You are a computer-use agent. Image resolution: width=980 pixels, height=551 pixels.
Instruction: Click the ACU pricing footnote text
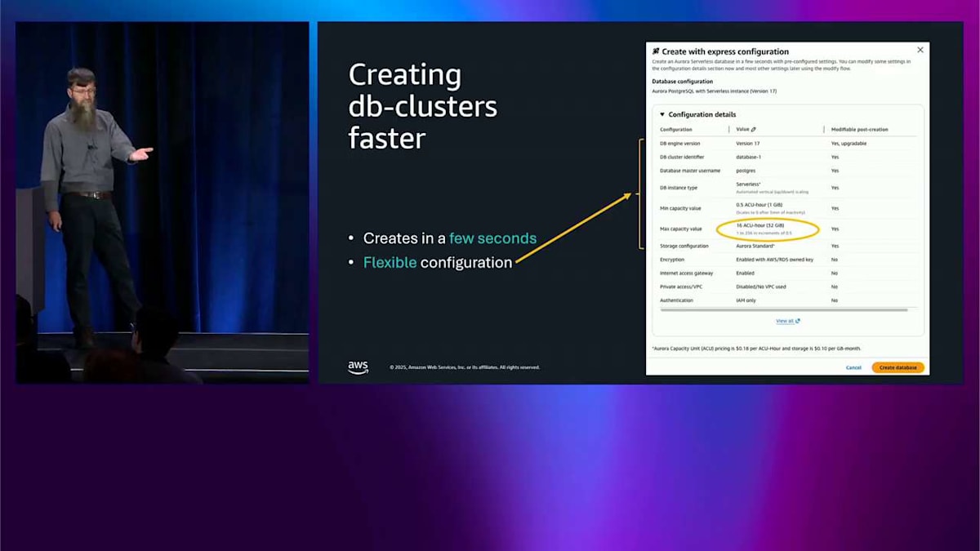tap(756, 348)
